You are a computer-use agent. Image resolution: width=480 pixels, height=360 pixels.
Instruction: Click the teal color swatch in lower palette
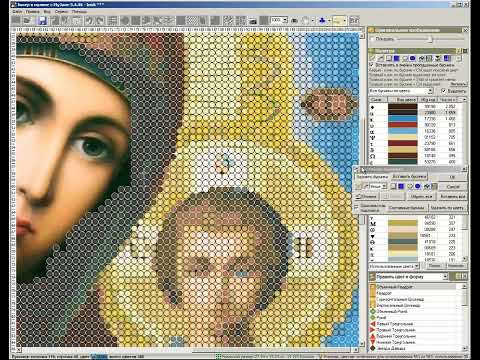[402, 242]
